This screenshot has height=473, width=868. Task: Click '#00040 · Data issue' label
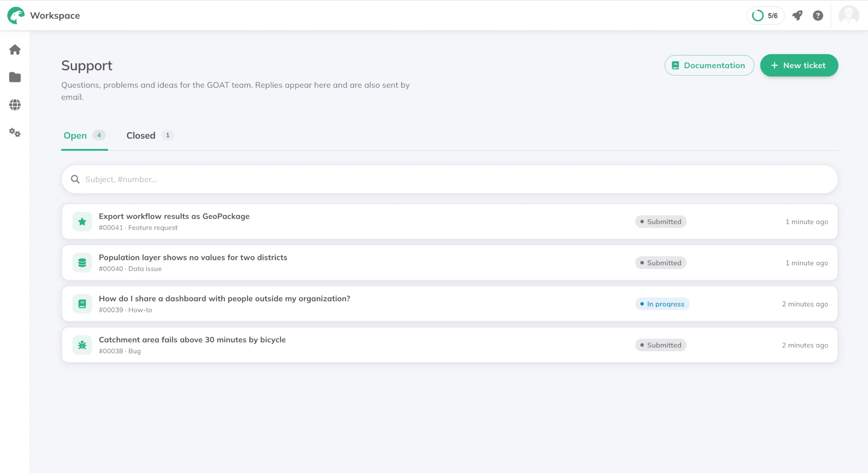130,269
